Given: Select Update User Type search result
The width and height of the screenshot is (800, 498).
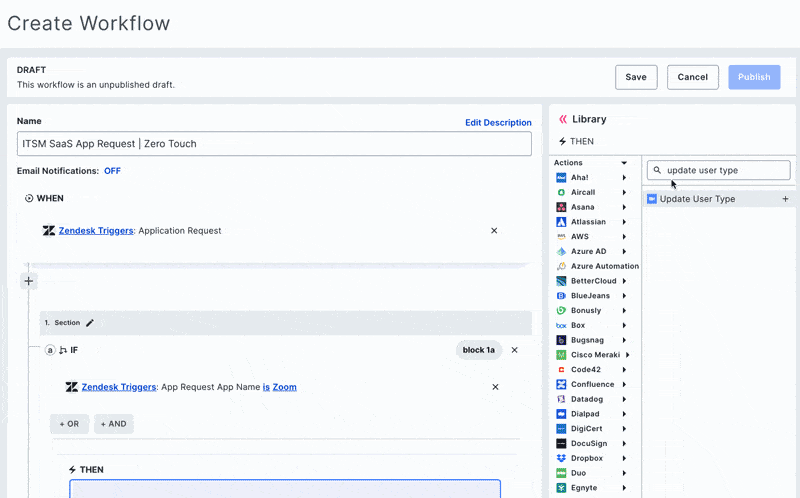Looking at the screenshot, I should (x=719, y=199).
